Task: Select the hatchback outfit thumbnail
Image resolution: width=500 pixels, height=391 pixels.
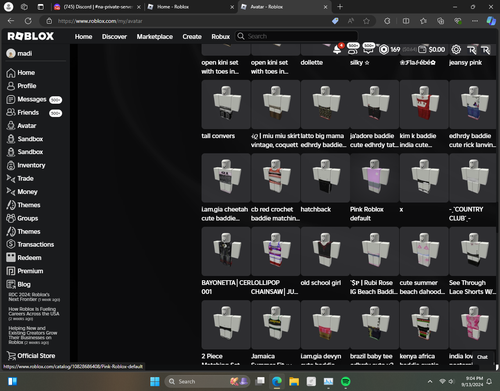Action: pyautogui.click(x=325, y=178)
